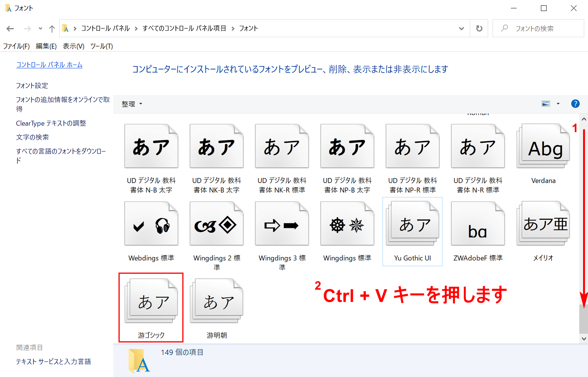Click フォント breadcrumb segment
The image size is (588, 377).
(248, 28)
